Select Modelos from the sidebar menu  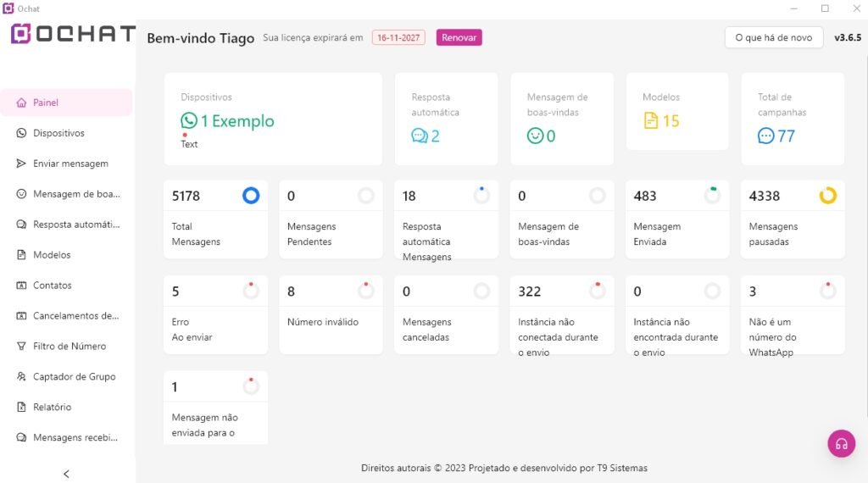(x=52, y=255)
